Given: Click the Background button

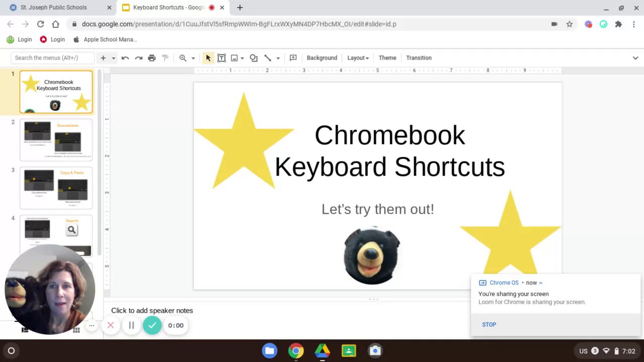Looking at the screenshot, I should tap(322, 58).
